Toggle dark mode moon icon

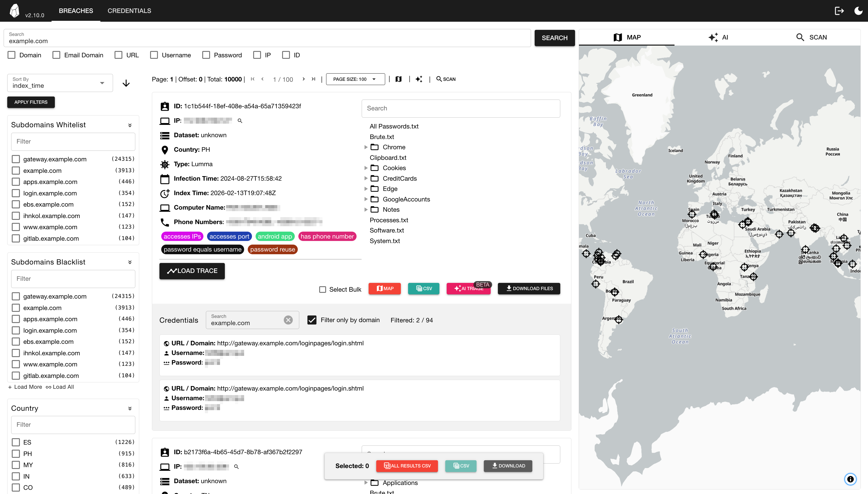(x=858, y=11)
